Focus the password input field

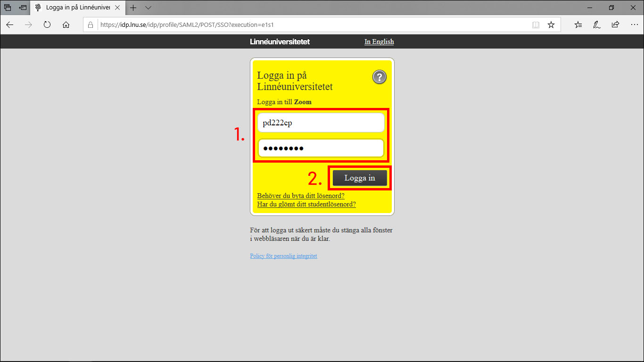pos(321,148)
